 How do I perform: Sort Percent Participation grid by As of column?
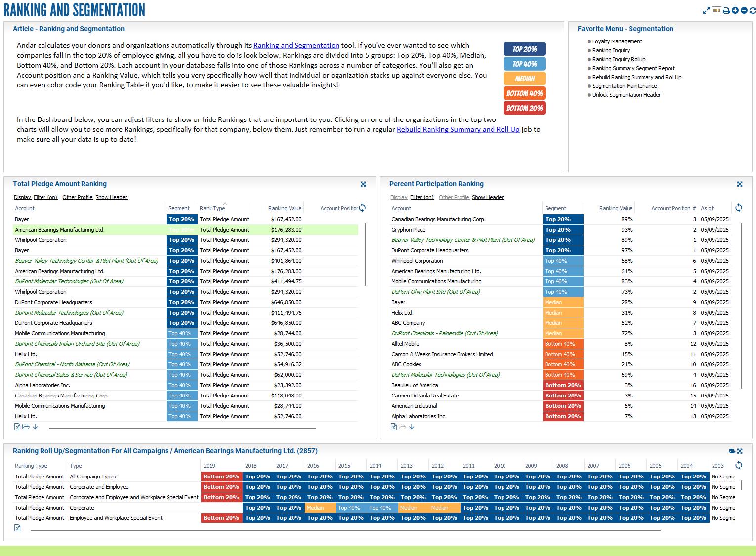point(707,208)
